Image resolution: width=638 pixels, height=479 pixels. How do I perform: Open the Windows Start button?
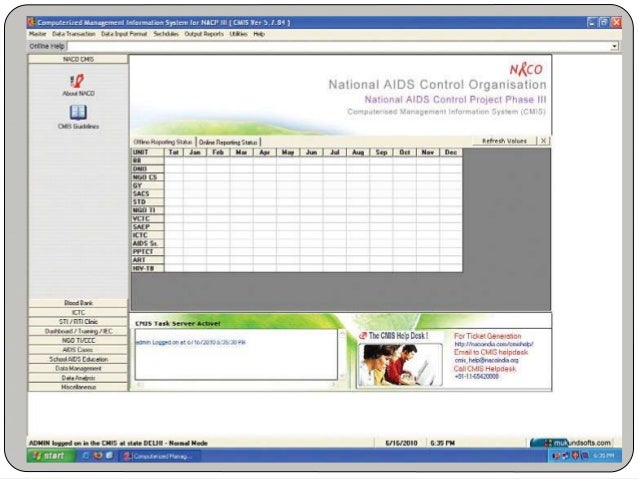(x=50, y=456)
